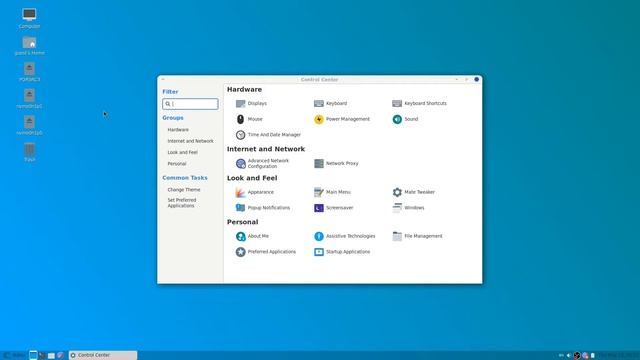Image resolution: width=640 pixels, height=360 pixels.
Task: Jump to the Hardware group in sidebar
Action: coord(178,130)
